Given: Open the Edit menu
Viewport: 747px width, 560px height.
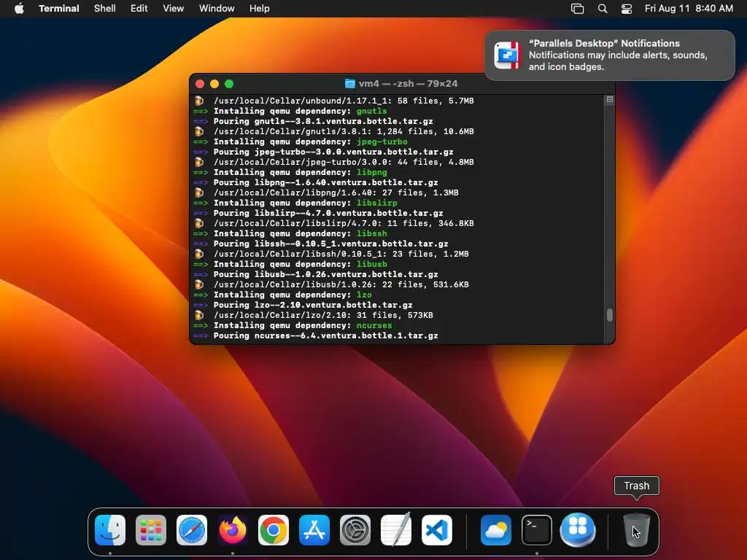Looking at the screenshot, I should (x=139, y=9).
